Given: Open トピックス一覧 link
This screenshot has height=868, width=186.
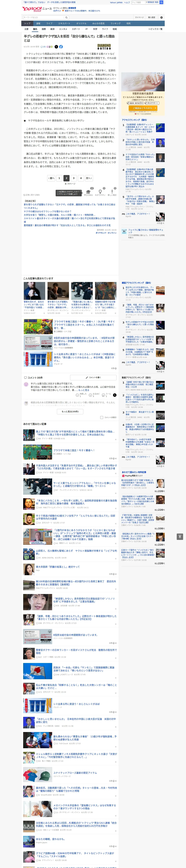Looking at the screenshot, I should point(156,29).
